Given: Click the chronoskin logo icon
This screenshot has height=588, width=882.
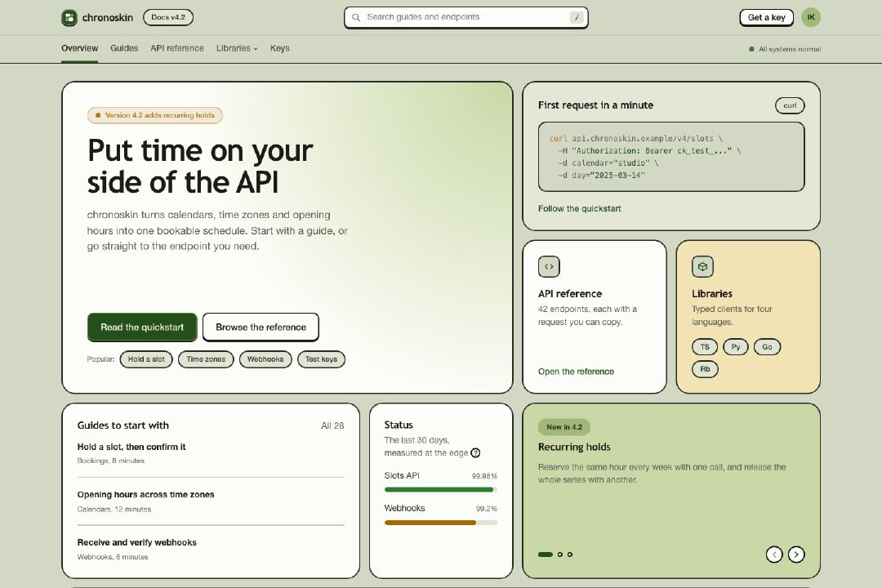Looking at the screenshot, I should pyautogui.click(x=69, y=17).
